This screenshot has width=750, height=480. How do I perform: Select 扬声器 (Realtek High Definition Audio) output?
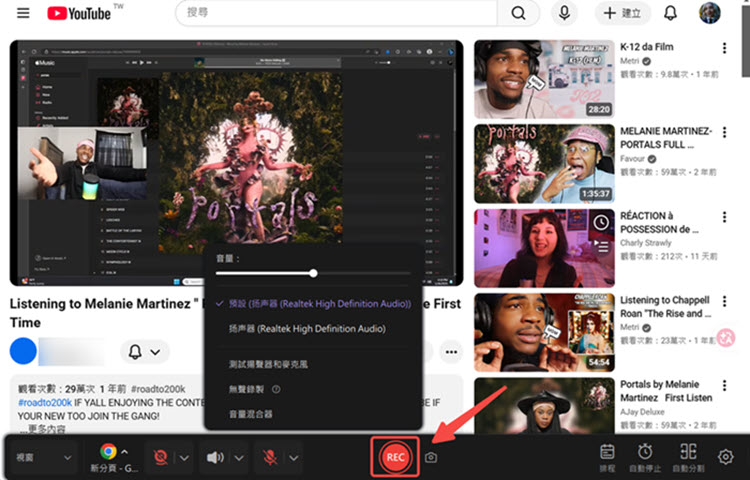[307, 328]
